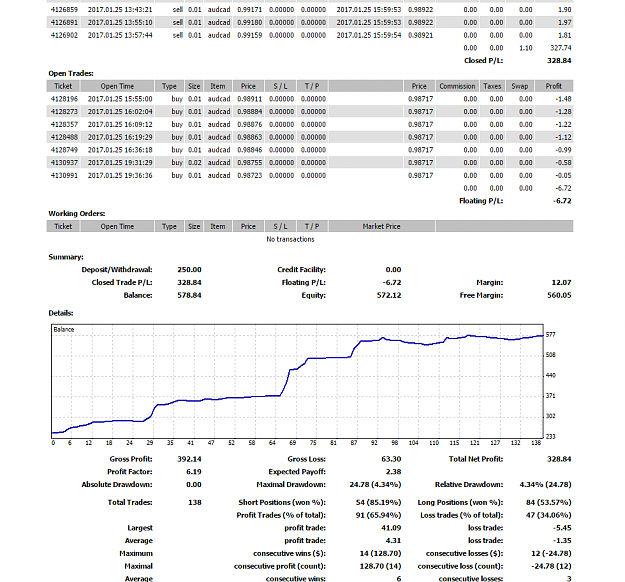
Task: Click Short Positions value 54 (85.19%)
Action: point(378,503)
